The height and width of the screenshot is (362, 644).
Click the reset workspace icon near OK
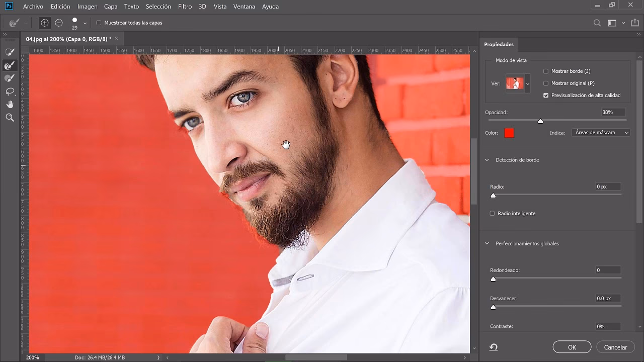[x=493, y=347]
